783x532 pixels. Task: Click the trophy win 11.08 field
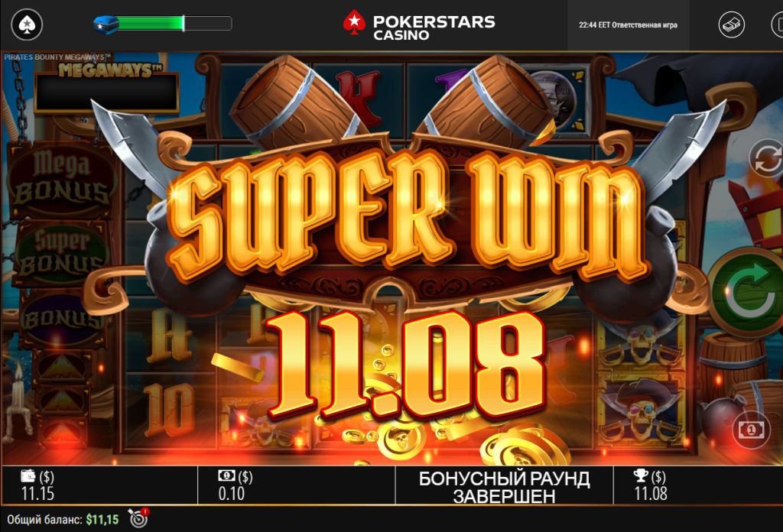(698, 485)
